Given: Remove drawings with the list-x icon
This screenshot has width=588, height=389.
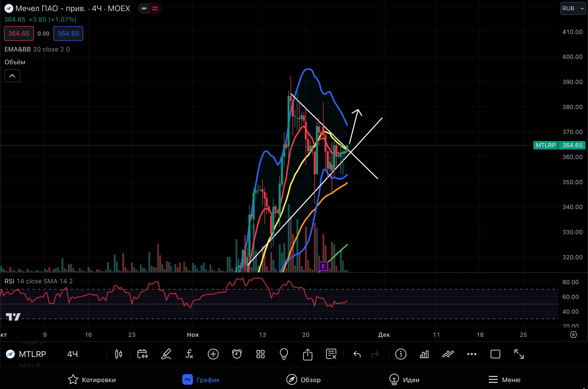Looking at the screenshot, I should point(331,354).
